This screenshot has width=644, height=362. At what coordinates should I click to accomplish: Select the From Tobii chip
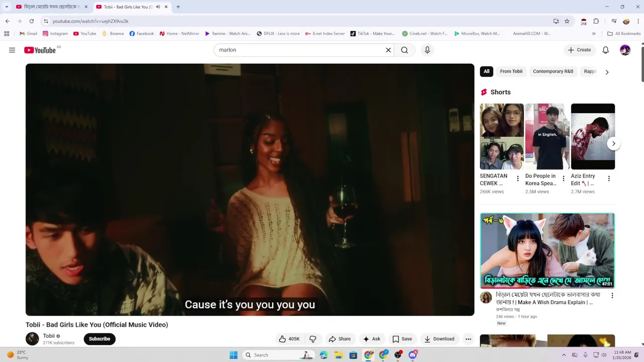click(511, 71)
